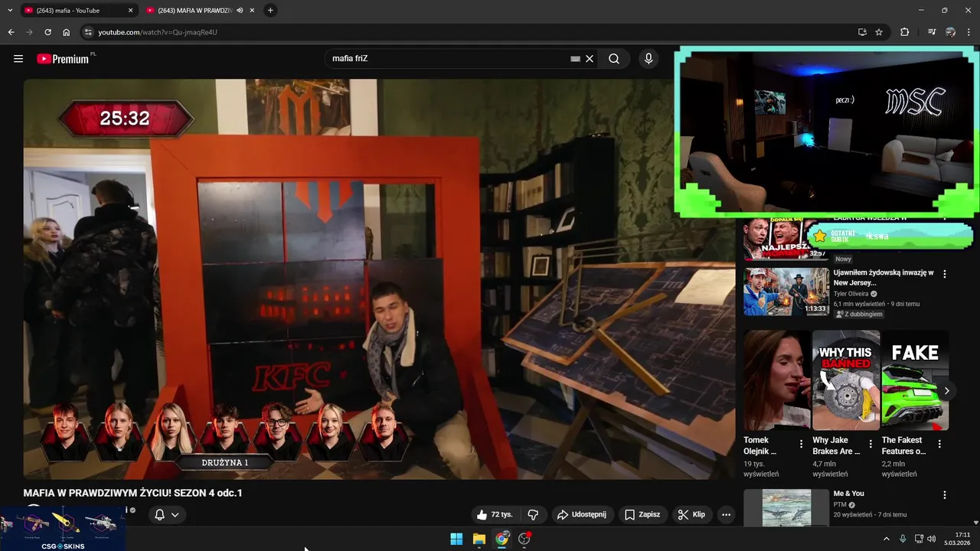Open the FAKE green car short thumbnail
Screen dimensions: 980x551
tap(915, 380)
